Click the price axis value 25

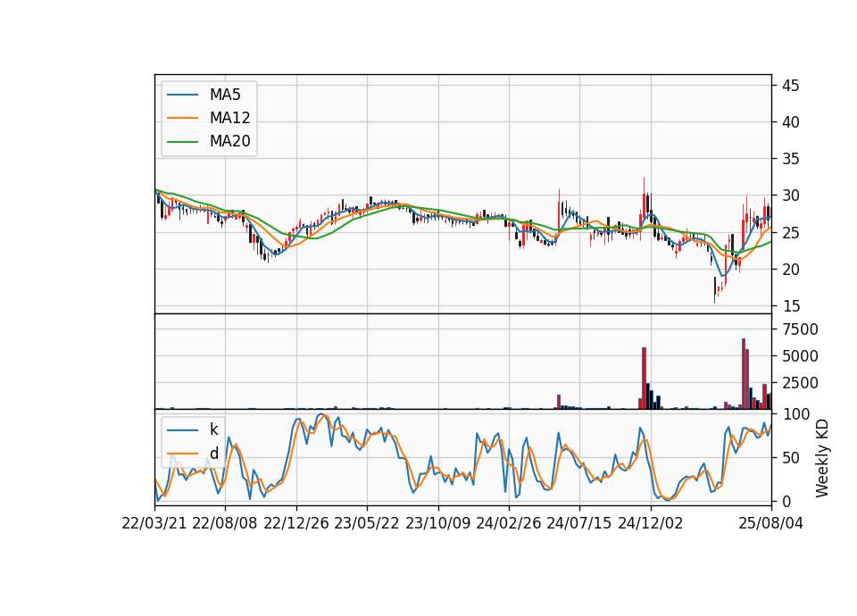(791, 233)
